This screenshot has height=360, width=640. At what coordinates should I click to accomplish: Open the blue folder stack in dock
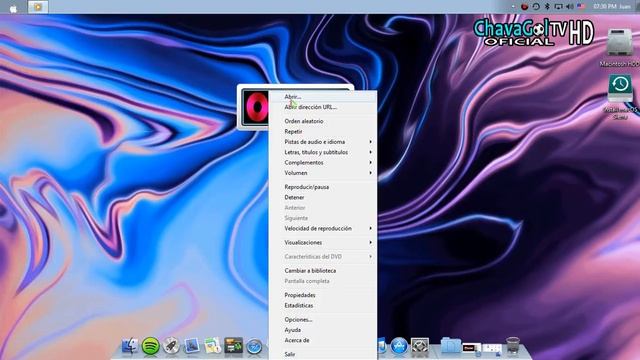click(451, 346)
